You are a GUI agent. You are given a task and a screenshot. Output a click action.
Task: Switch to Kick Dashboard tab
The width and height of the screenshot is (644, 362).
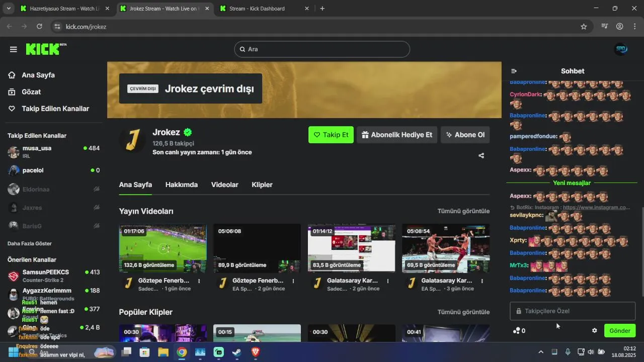click(x=264, y=9)
